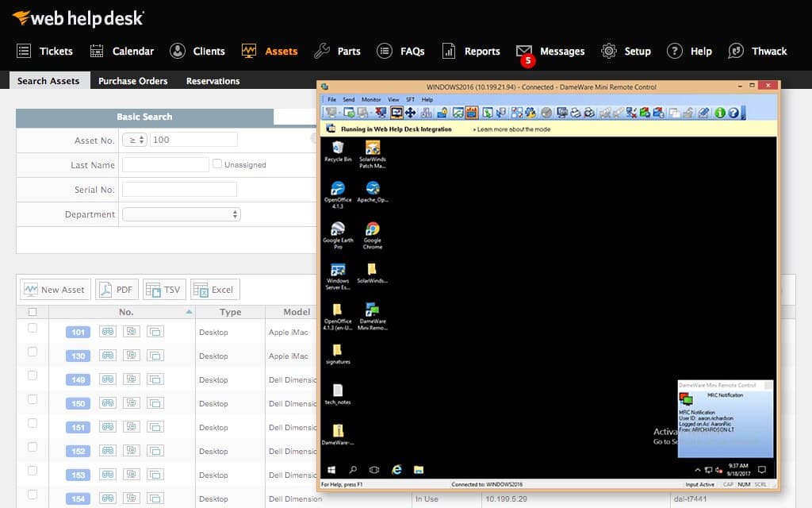Viewport: 812px width, 508px height.
Task: Download the asset list as TSV
Action: 164,290
